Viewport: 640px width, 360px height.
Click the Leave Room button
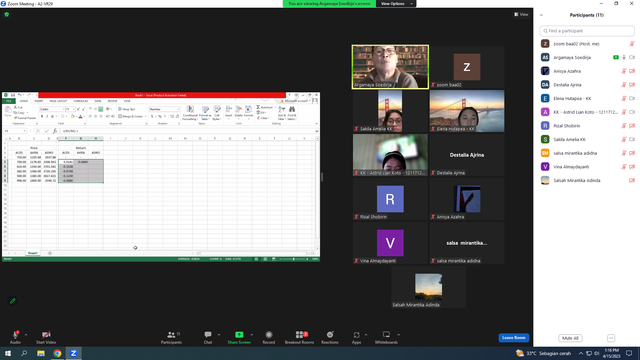(513, 338)
